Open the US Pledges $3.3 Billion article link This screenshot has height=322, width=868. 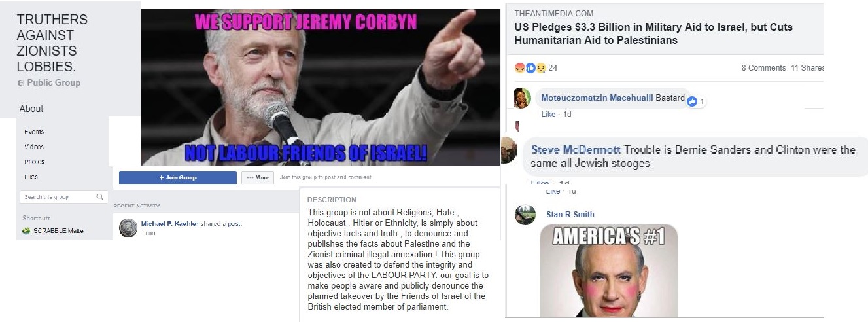coord(653,34)
